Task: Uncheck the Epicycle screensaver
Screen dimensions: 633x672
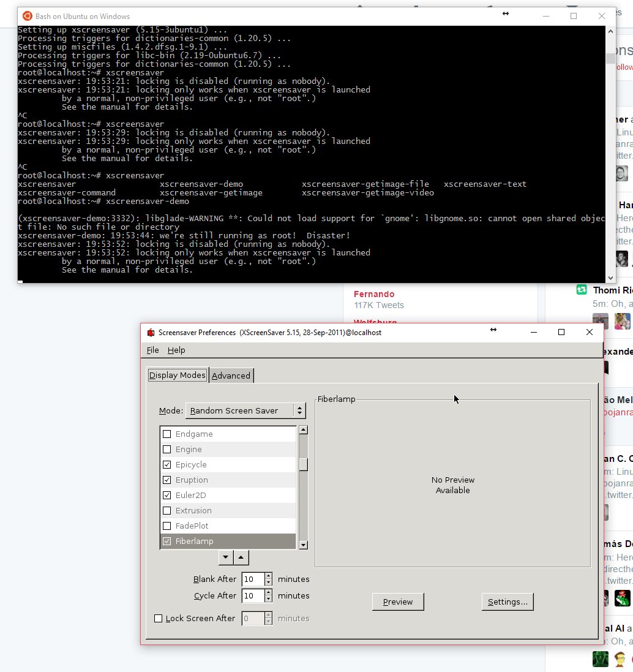Action: tap(167, 464)
